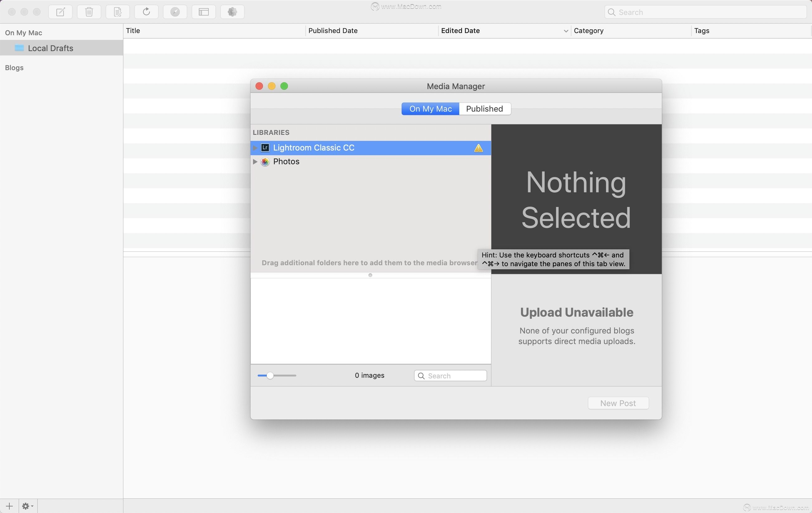This screenshot has width=812, height=513.
Task: Click the Blogs section header in sidebar
Action: [14, 68]
